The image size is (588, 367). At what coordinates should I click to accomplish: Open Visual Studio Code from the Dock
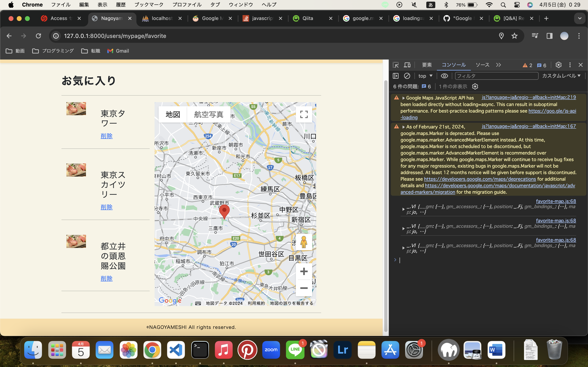pos(176,350)
